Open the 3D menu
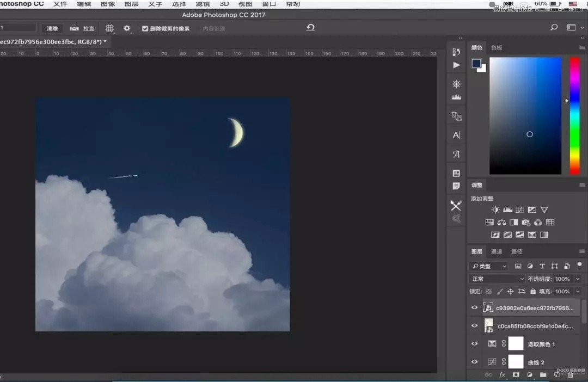588x382 pixels. click(224, 4)
